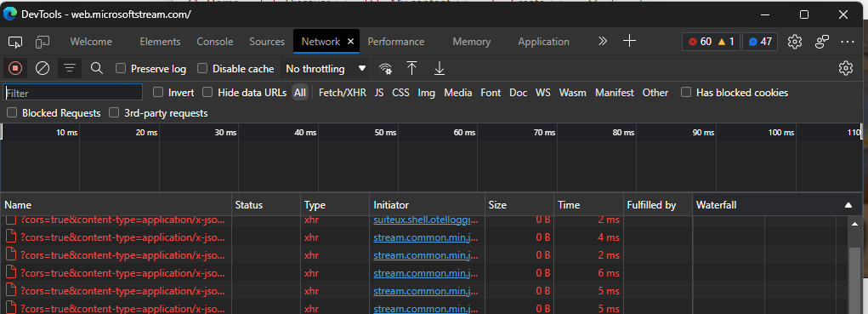Switch to the Sources tab
This screenshot has height=314, width=868.
(267, 42)
